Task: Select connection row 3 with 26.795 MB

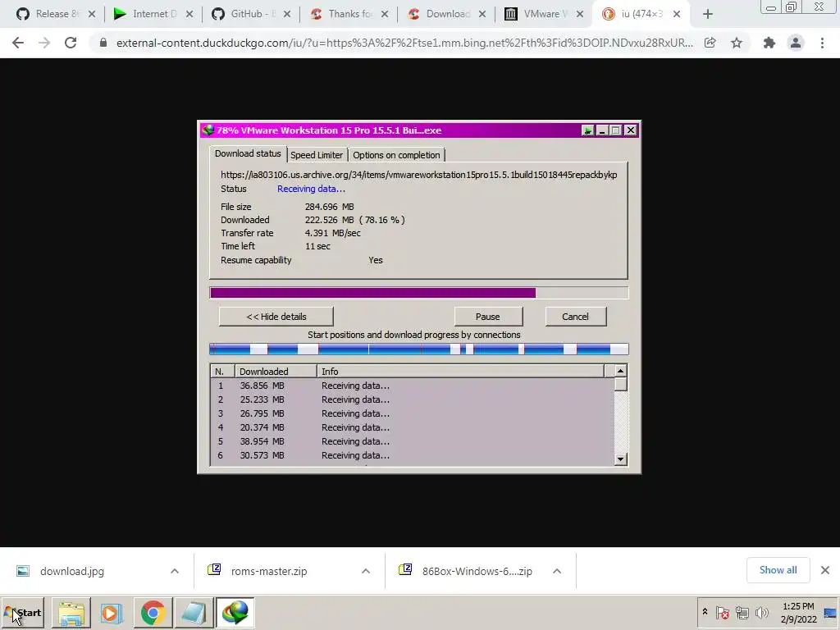Action: click(412, 413)
